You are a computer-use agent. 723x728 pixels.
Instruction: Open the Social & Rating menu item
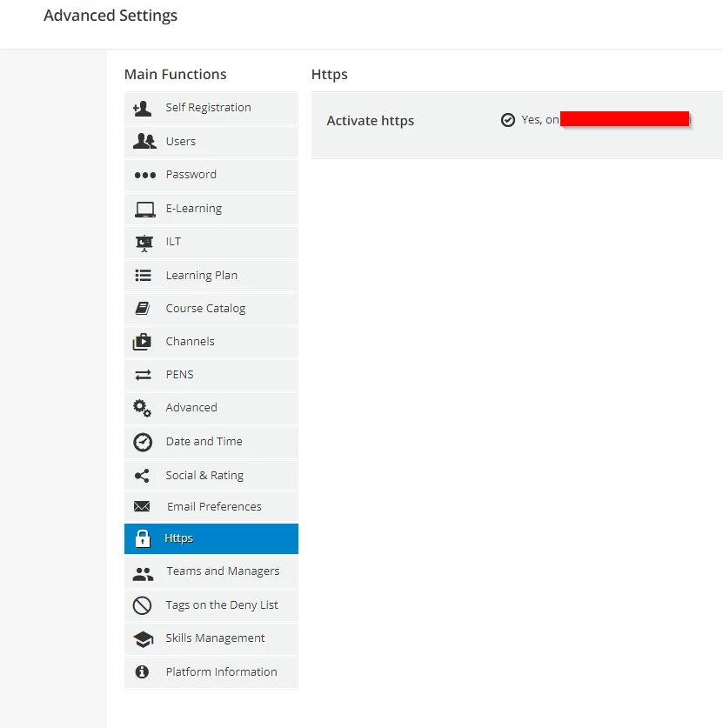click(x=204, y=476)
